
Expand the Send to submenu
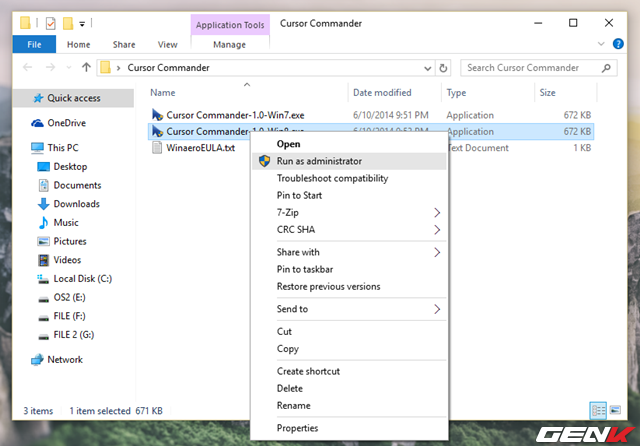[436, 309]
